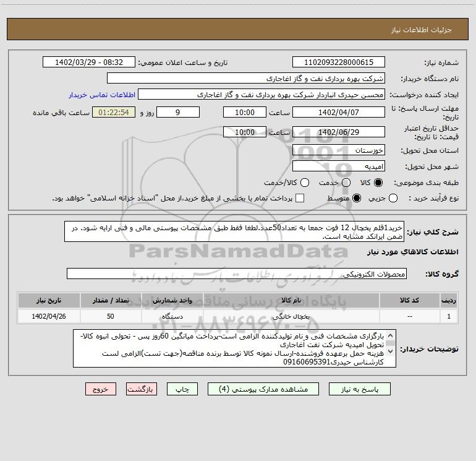Tick the اسناد خزانه اسلامی payment checkbox
Screen dimensions: 476x461
click(300, 198)
